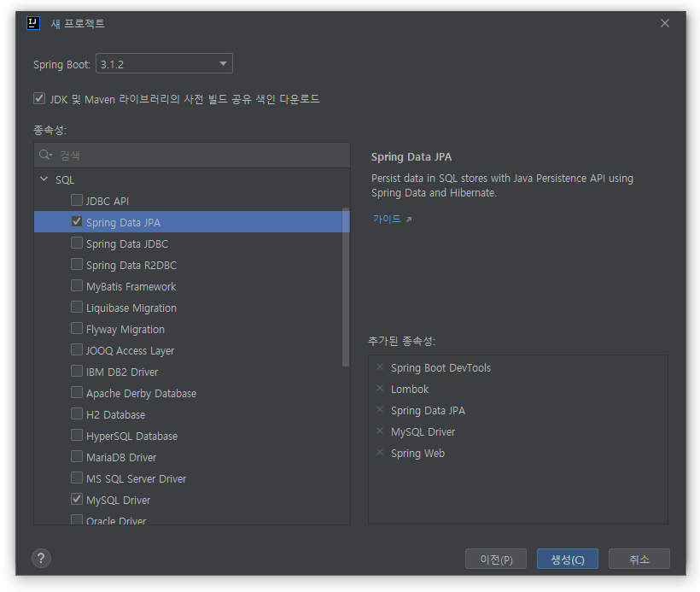Check the H2 Database checkbox
The width and height of the screenshot is (700, 592).
(77, 413)
